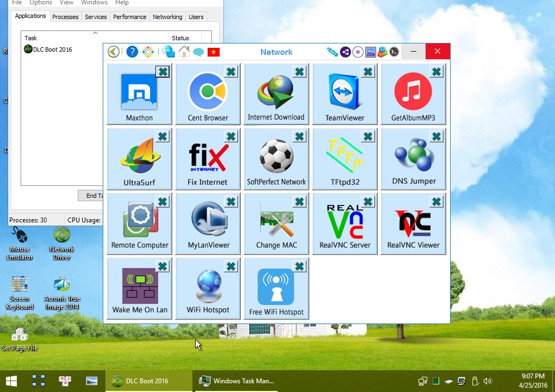Open the blue help question mark
Viewport: 555px width, 392px height.
point(132,52)
